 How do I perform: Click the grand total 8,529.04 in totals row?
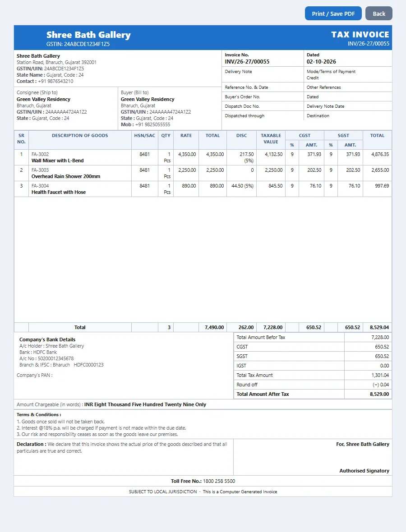(x=379, y=327)
